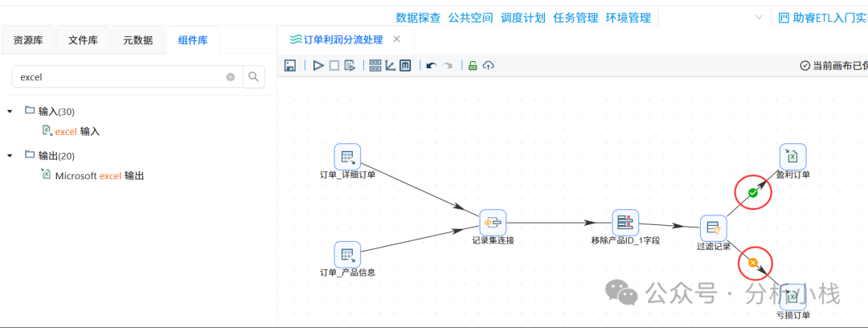Select the 订单_详细订单 table input node
Viewport: 868px width, 328px height.
348,158
